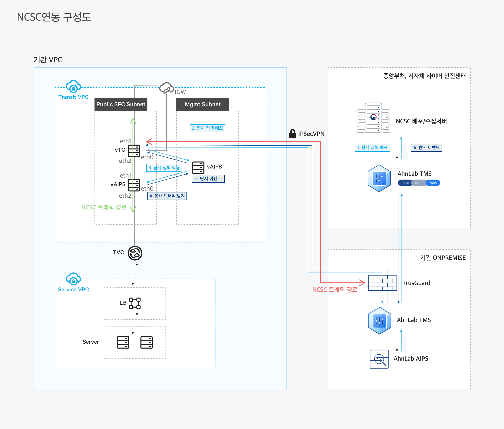Click the '4. 유해 트래픽 탐지' label
This screenshot has width=504, height=429.
pos(167,196)
